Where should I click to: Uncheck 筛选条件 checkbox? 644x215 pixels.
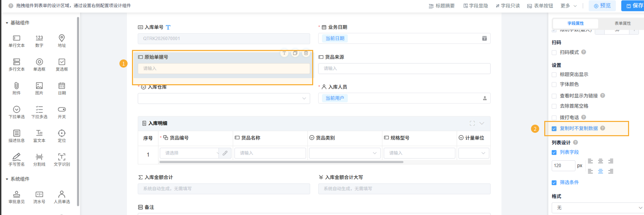tap(554, 183)
